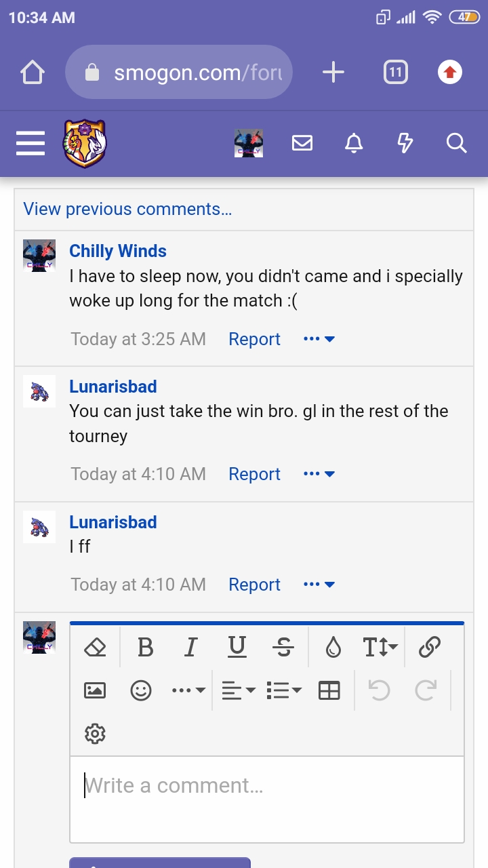Click View previous comments link
Viewport: 488px width, 868px height.
[127, 209]
